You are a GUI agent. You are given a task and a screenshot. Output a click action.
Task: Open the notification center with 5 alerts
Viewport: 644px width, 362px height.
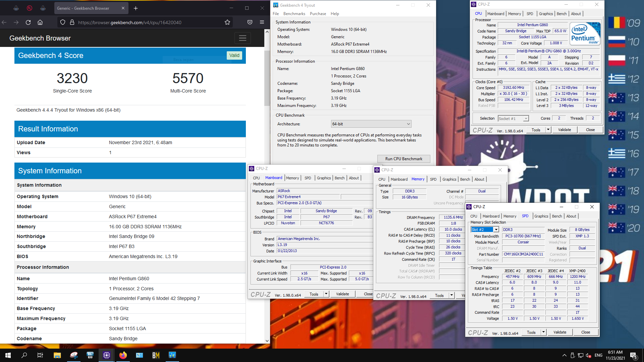pyautogui.click(x=634, y=355)
